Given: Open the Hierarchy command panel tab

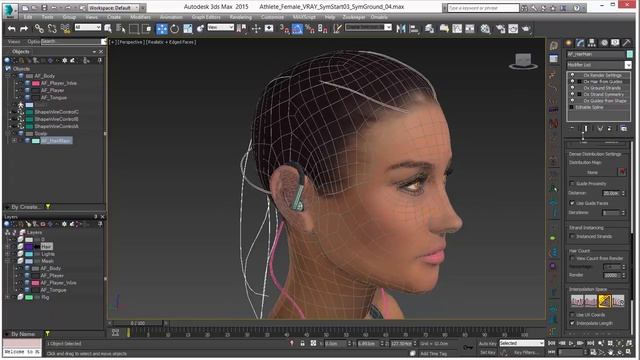Looking at the screenshot, I should pos(591,43).
